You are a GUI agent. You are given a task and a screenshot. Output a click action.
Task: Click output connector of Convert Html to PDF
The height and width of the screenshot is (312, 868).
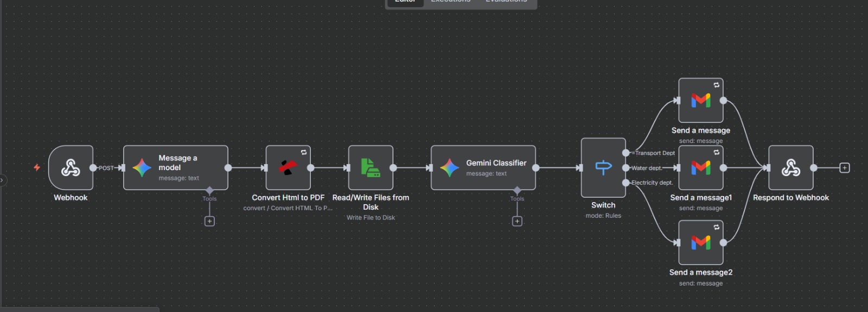click(x=311, y=168)
